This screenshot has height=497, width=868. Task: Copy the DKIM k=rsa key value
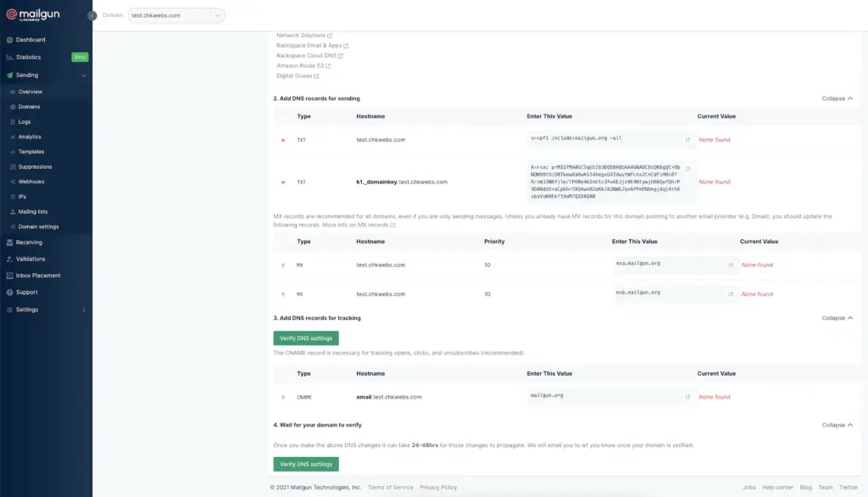[x=687, y=169]
